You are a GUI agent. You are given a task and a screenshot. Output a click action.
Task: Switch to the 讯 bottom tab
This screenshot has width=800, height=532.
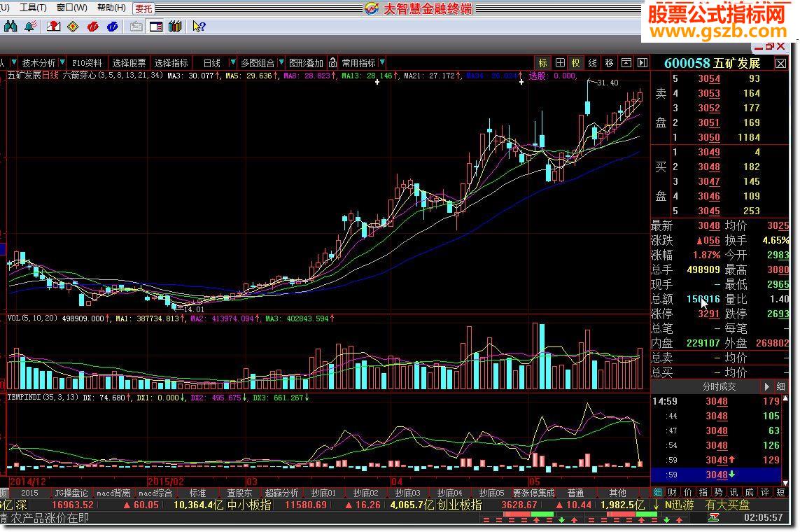734,492
